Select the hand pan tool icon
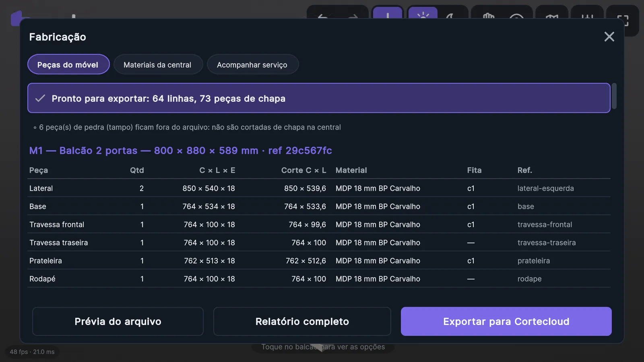The width and height of the screenshot is (644, 362). point(488,16)
